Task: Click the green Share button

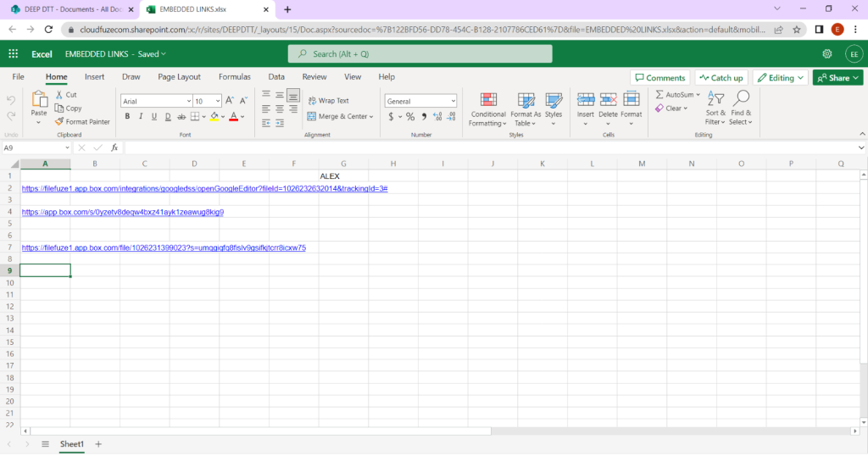Action: pos(837,78)
